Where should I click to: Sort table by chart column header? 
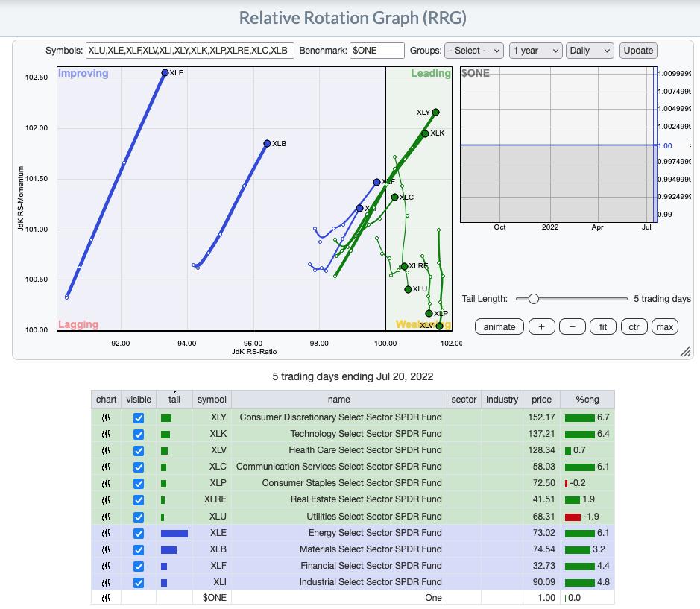coord(107,399)
